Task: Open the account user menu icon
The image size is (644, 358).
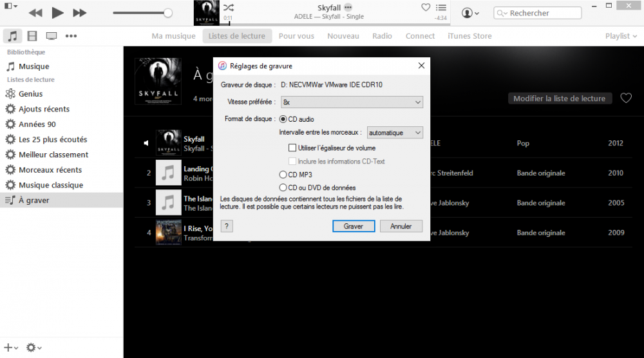Action: tap(470, 13)
